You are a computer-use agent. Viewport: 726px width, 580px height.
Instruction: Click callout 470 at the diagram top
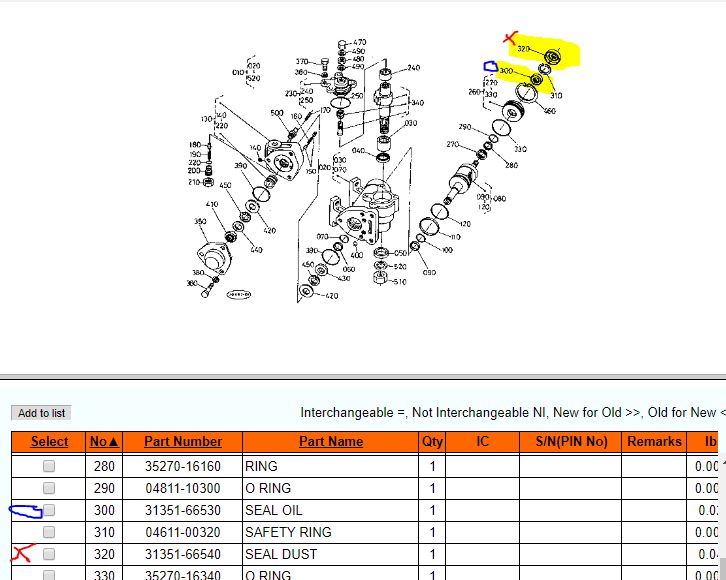(x=359, y=42)
